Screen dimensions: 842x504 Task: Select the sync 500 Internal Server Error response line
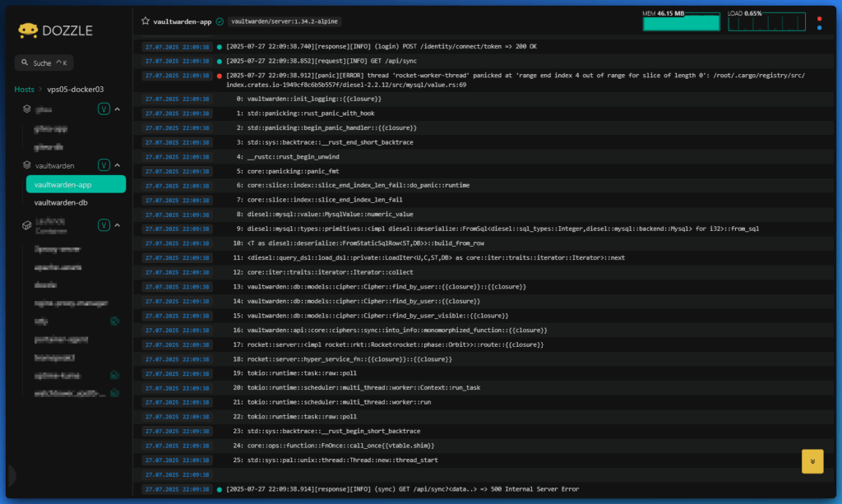click(x=403, y=489)
